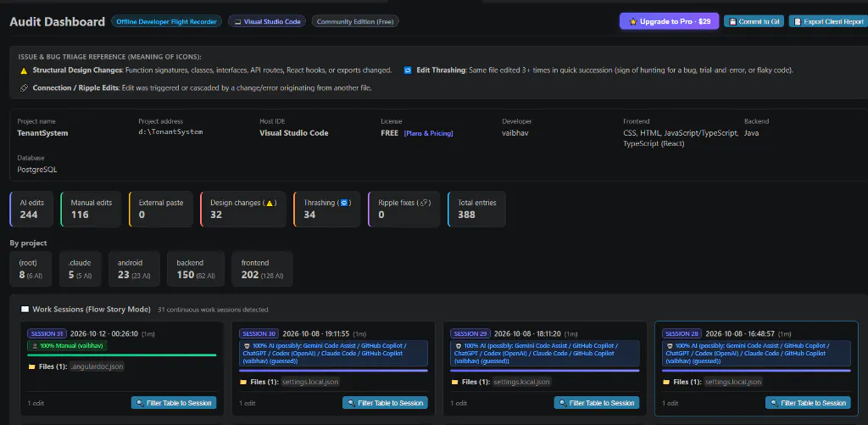Click the 100% AI tag in Session 30
Screen dimensions: 868x425
333,353
